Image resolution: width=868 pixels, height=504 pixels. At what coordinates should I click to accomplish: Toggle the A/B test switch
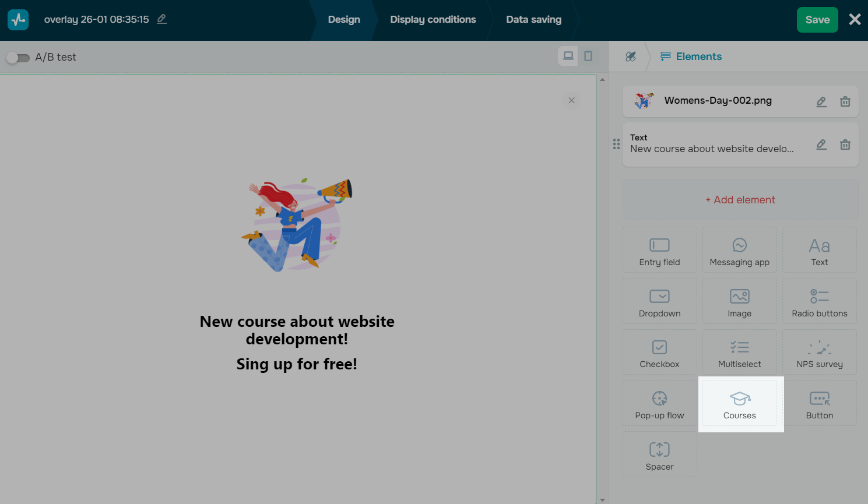[x=17, y=57]
